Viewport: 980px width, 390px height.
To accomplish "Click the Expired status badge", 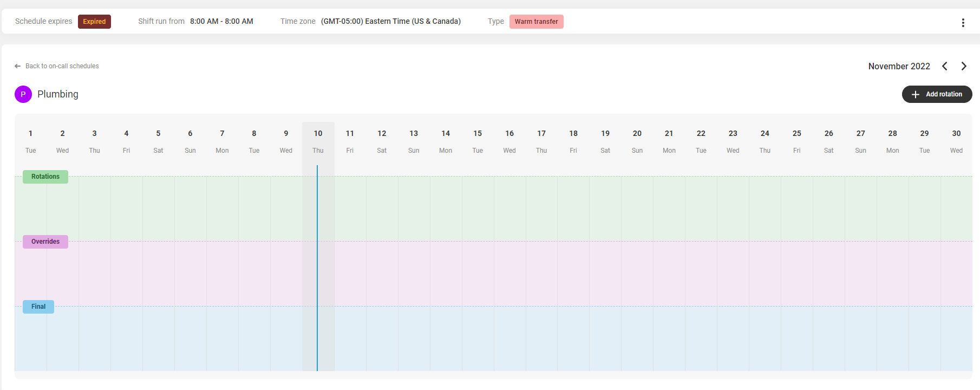I will pyautogui.click(x=94, y=22).
